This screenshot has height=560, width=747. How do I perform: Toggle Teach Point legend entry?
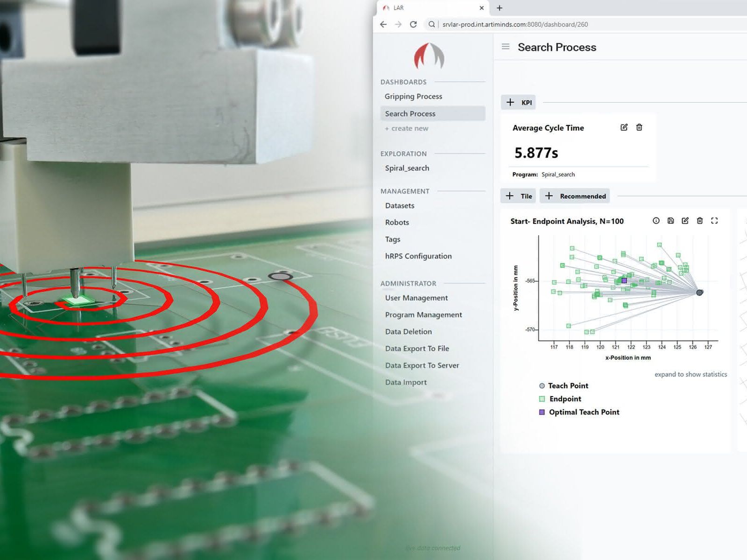(564, 385)
